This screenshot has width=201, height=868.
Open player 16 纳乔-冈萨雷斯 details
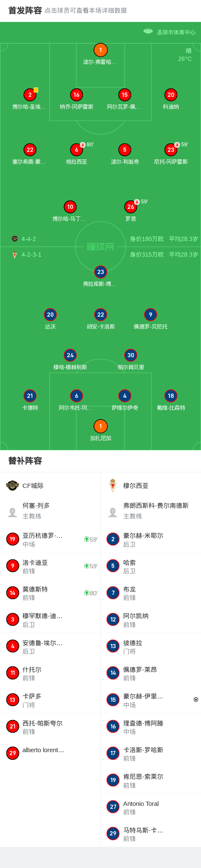pos(76,95)
